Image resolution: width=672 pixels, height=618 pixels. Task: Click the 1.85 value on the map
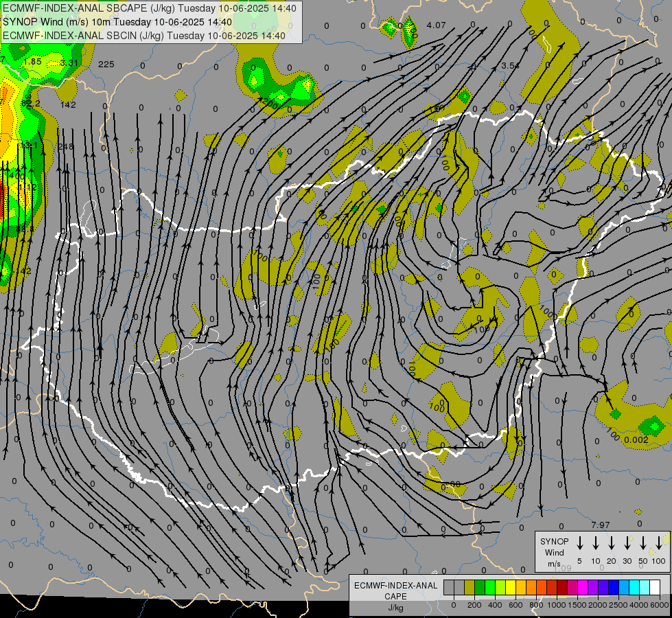coord(32,62)
